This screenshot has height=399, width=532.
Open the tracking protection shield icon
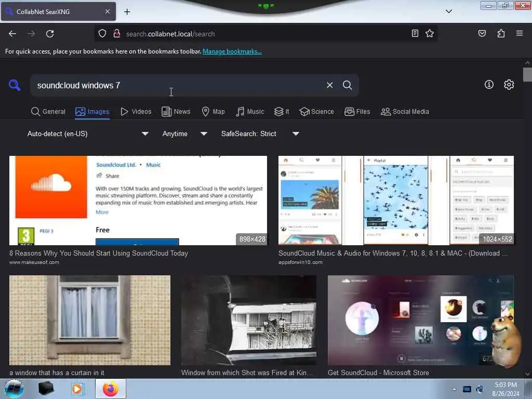pos(102,34)
